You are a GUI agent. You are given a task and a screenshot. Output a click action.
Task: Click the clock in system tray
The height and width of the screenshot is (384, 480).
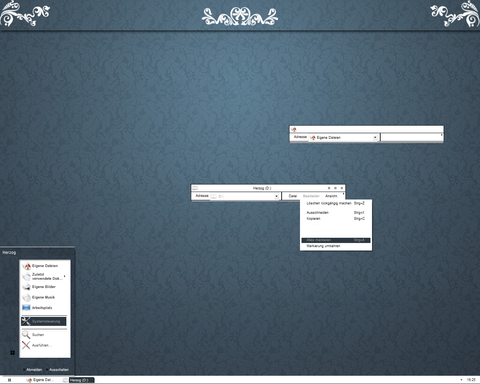point(471,380)
